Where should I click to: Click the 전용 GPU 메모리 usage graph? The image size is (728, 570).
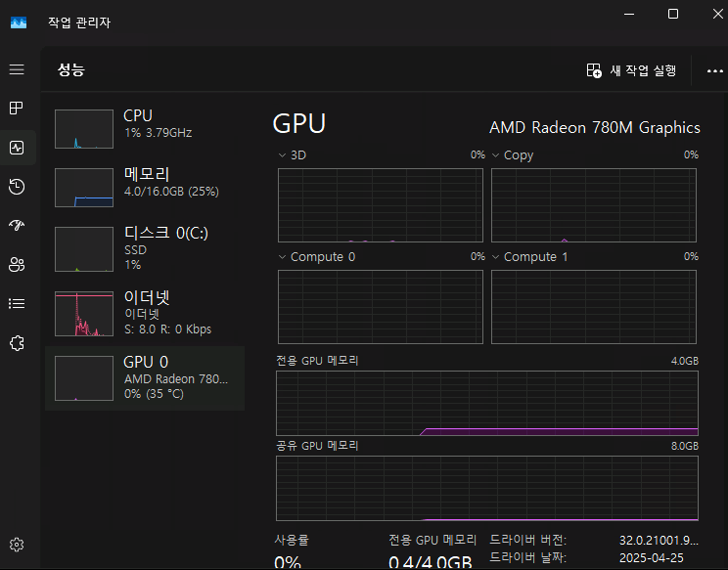point(487,403)
